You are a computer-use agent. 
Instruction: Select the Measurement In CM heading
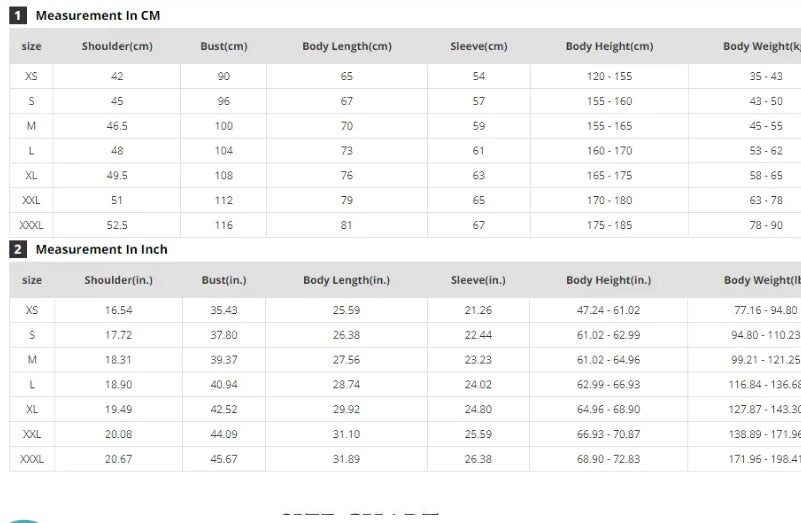97,16
